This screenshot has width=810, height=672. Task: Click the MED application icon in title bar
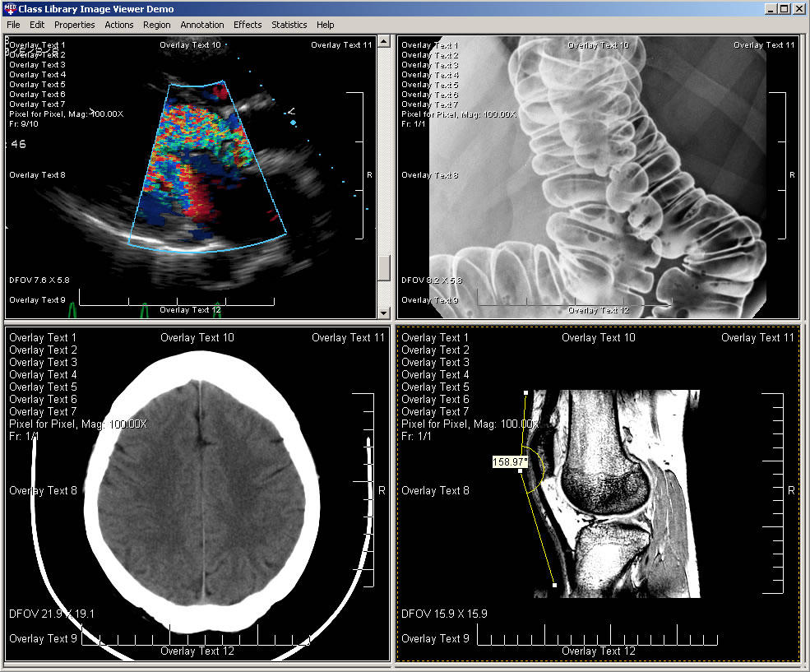8,8
